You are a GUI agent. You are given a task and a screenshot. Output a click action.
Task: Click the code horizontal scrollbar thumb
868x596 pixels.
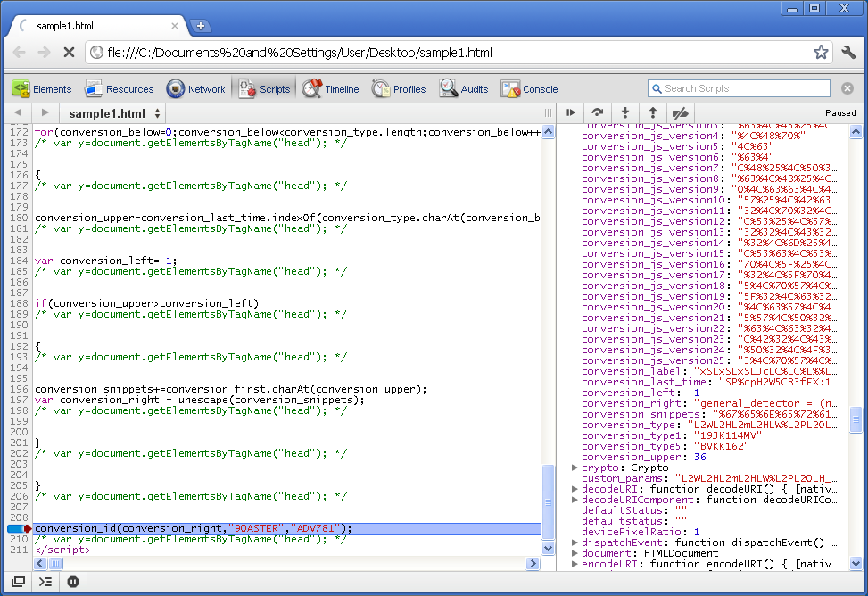click(x=55, y=564)
